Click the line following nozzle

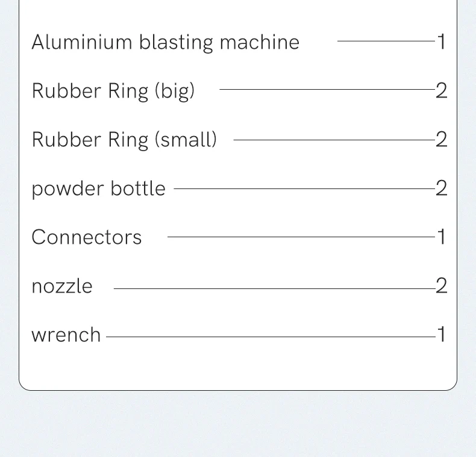pyautogui.click(x=275, y=288)
